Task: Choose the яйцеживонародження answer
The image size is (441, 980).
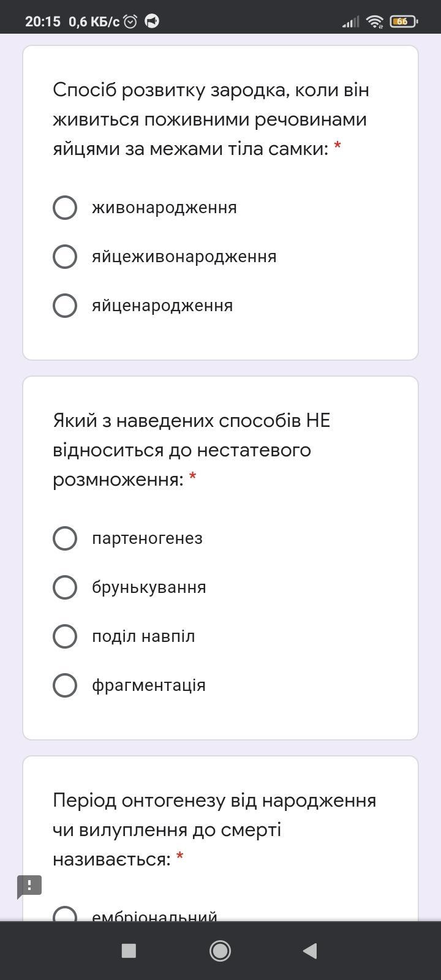Action: [65, 257]
